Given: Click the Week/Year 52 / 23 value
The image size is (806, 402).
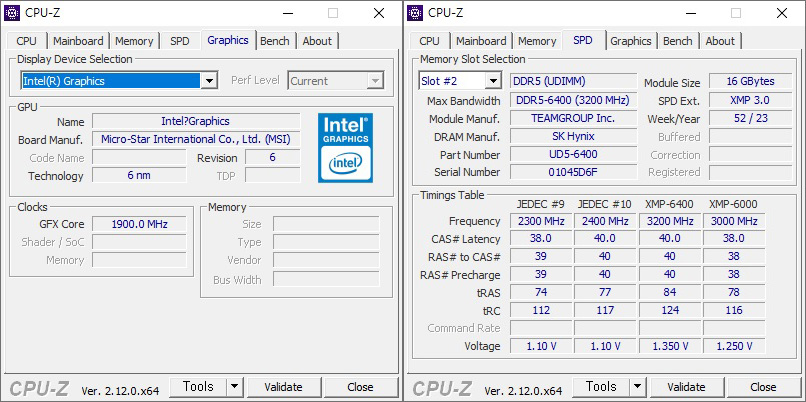Looking at the screenshot, I should pyautogui.click(x=750, y=118).
